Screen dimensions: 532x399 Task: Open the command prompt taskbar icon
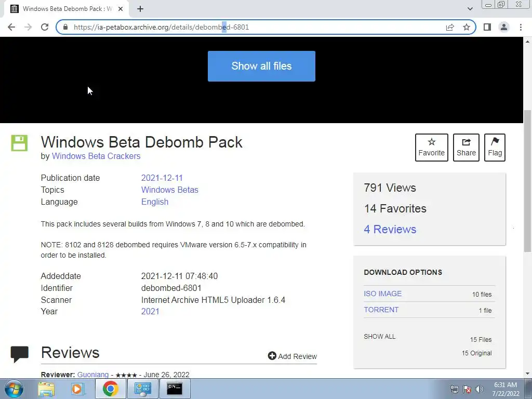point(175,389)
